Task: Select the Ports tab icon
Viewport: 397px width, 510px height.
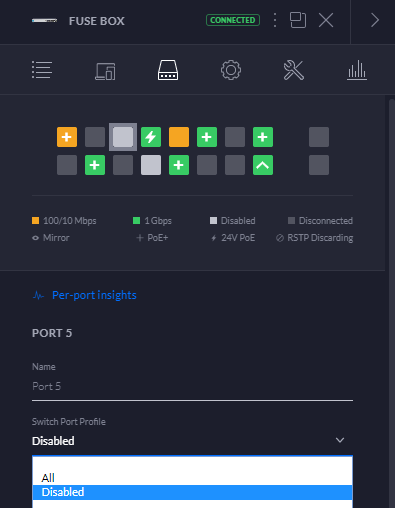Action: [x=168, y=70]
